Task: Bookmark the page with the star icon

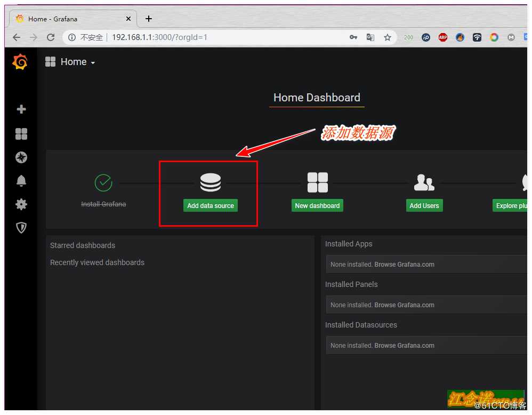Action: pyautogui.click(x=388, y=37)
